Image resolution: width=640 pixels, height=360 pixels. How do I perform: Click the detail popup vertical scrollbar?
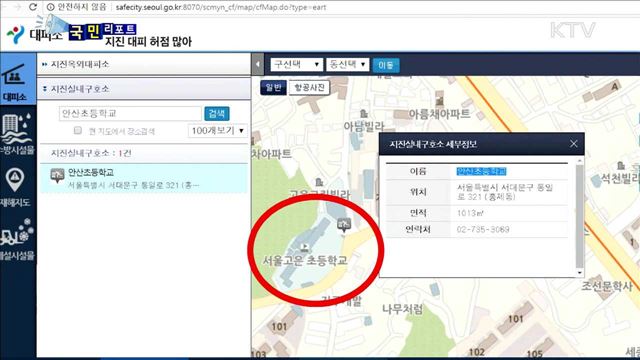580,216
